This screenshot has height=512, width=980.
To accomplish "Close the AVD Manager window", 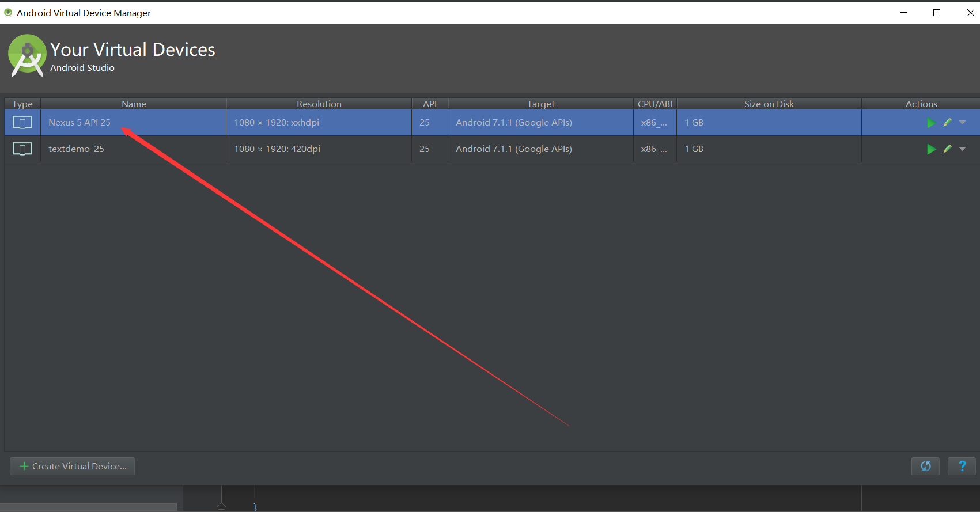I will pyautogui.click(x=970, y=13).
